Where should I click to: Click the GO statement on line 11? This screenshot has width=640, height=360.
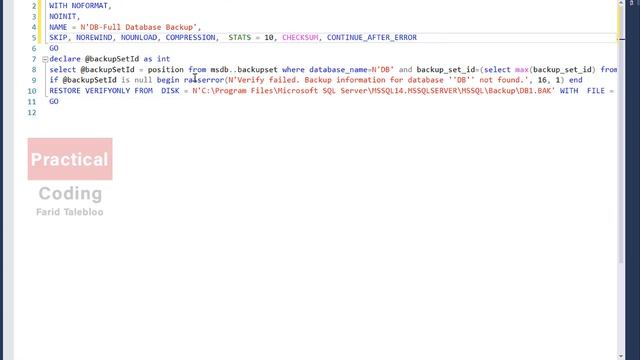[54, 101]
